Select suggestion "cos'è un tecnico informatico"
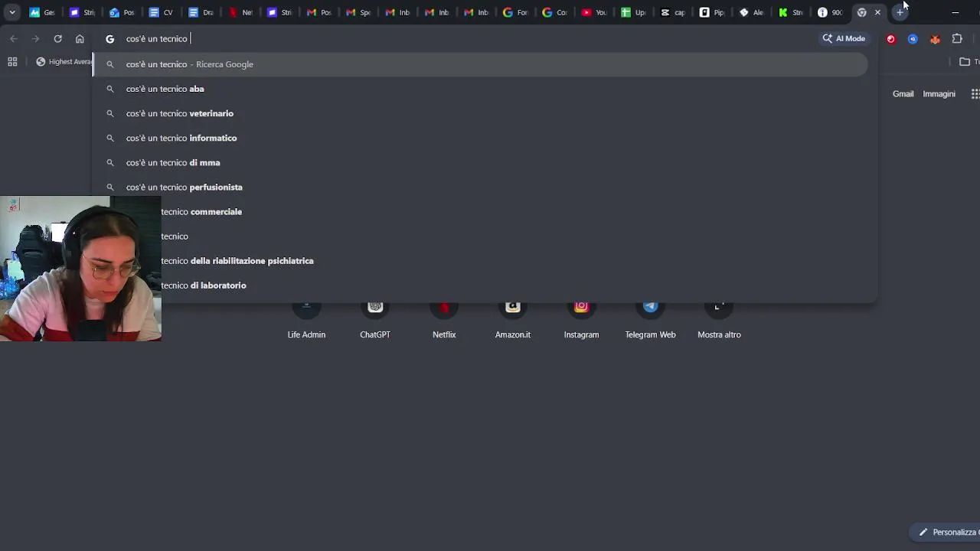The image size is (980, 551). point(480,138)
